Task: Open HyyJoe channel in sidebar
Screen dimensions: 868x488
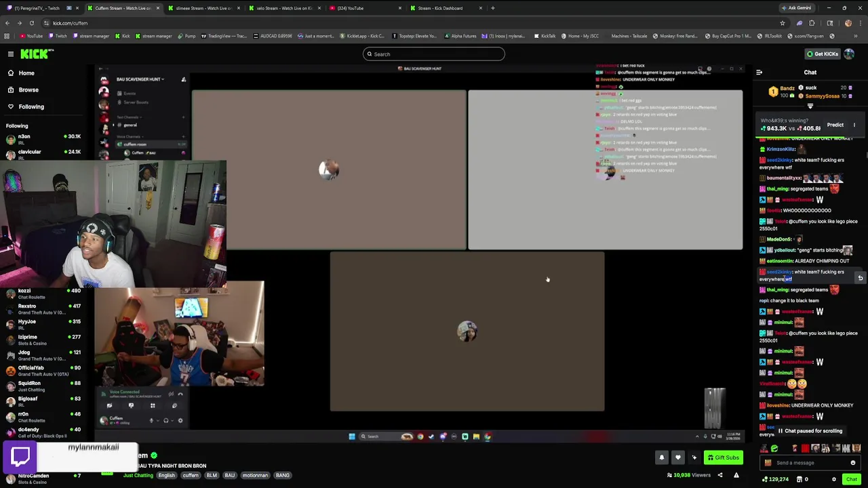Action: click(42, 325)
